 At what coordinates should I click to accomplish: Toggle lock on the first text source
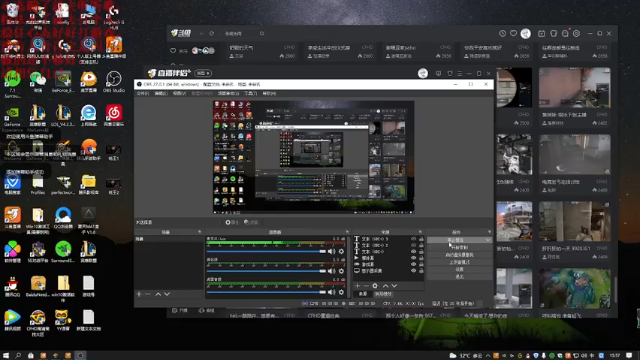click(x=421, y=239)
